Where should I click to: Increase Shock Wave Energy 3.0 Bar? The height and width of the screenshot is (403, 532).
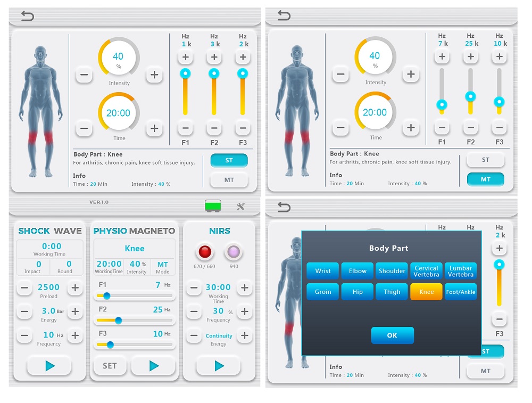(x=75, y=311)
